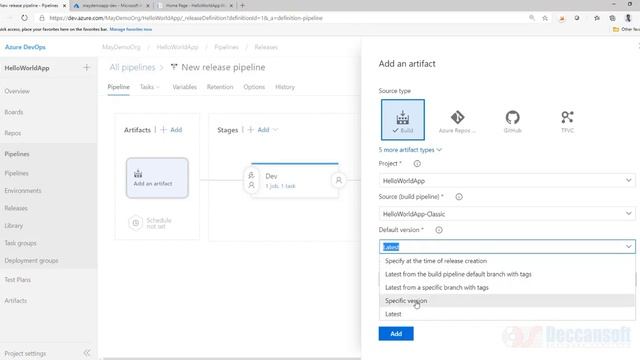Open browser zoom search icon
640x360 pixels.
point(532,18)
